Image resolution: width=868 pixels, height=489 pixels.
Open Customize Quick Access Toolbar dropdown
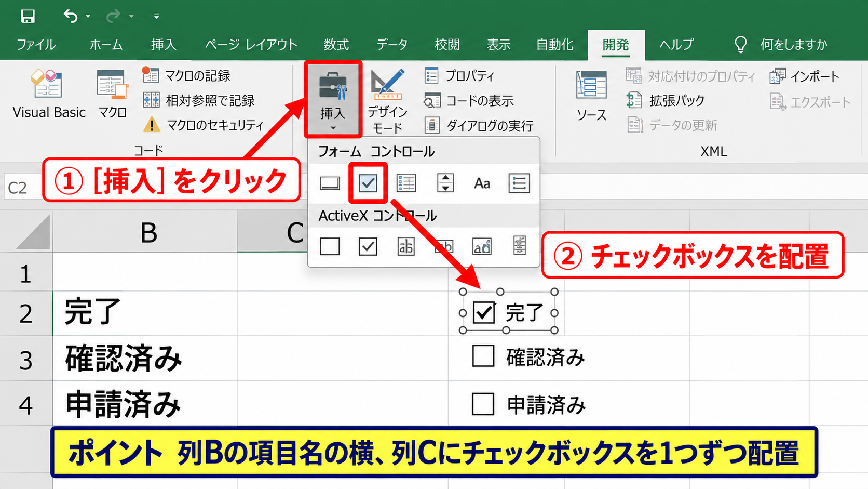156,17
